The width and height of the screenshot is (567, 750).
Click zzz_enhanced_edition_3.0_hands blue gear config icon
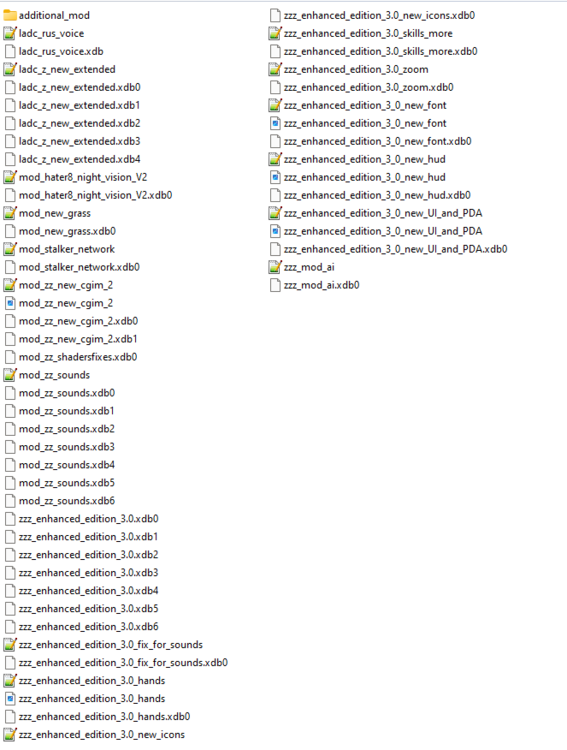pos(10,699)
